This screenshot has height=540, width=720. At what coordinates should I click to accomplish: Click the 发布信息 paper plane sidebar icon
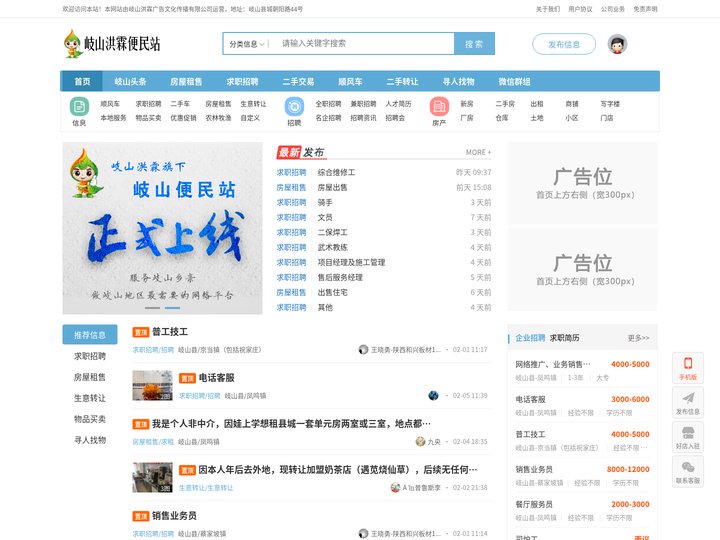(x=688, y=402)
